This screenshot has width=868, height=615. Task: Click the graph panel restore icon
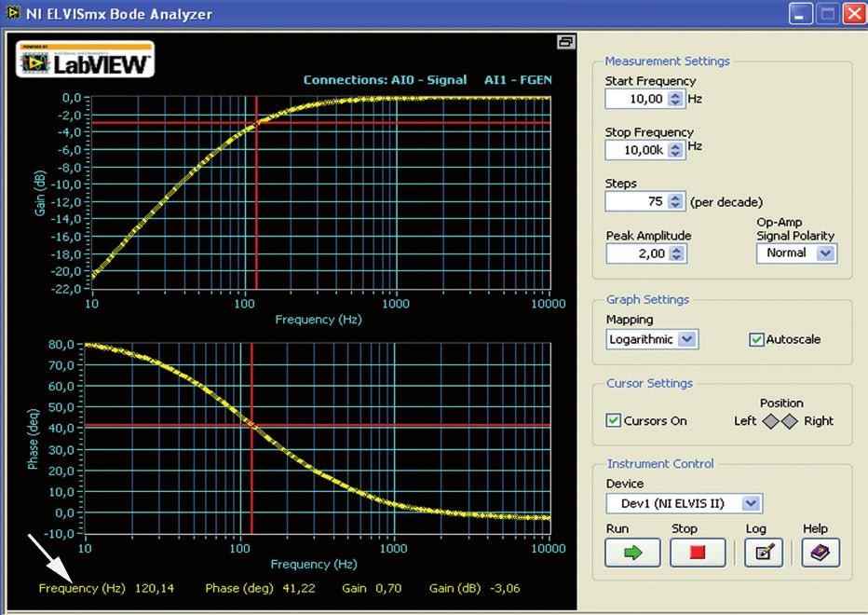click(565, 42)
